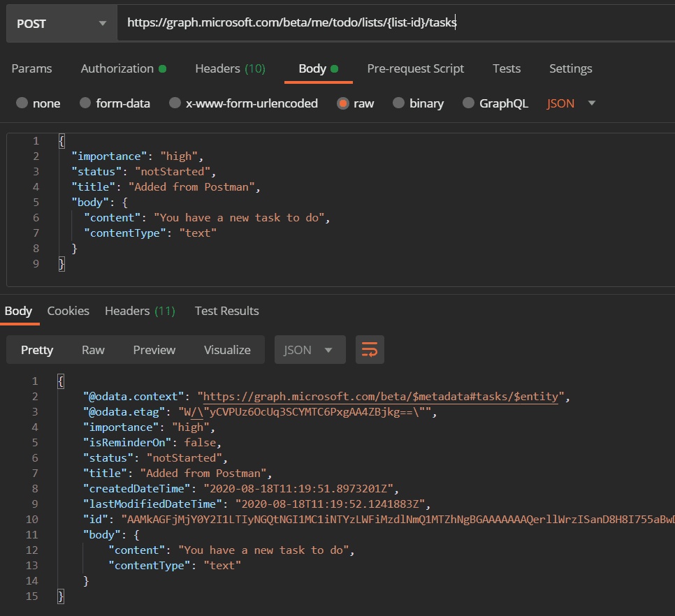Open the response JSON format dropdown
This screenshot has width=675, height=616.
(310, 350)
